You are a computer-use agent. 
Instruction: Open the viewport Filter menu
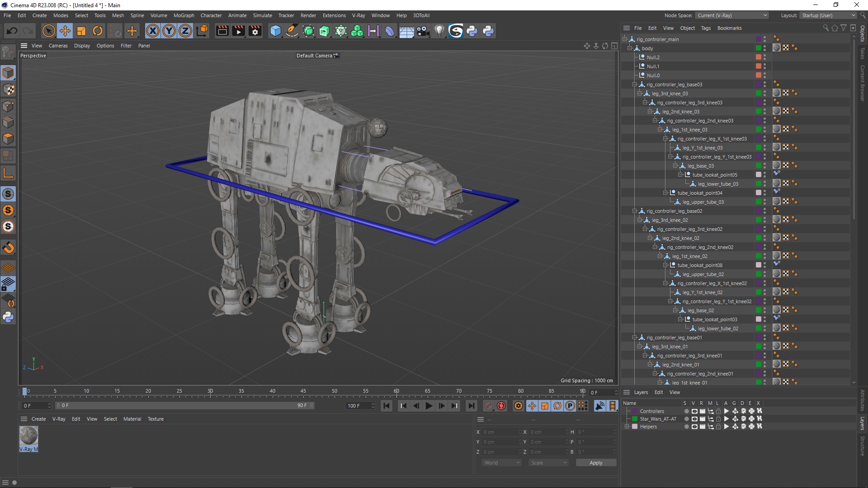pos(126,46)
